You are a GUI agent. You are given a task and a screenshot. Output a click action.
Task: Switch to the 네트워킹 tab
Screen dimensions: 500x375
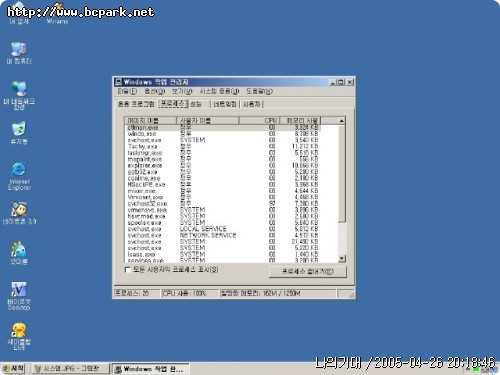point(225,104)
